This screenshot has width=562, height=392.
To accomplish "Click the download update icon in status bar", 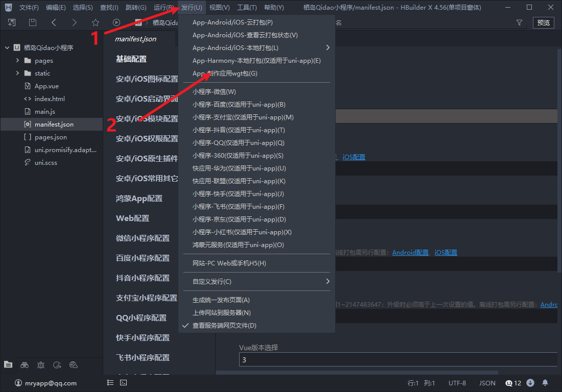I will coord(530,383).
